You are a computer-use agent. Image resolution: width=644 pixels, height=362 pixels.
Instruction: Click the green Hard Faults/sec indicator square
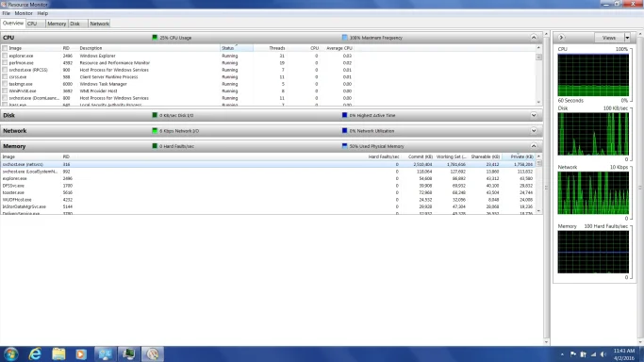155,146
